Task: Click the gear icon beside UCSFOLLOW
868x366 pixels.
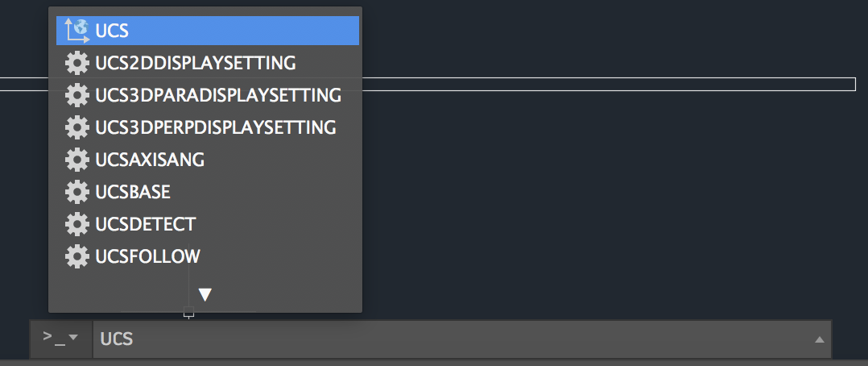Action: (77, 256)
